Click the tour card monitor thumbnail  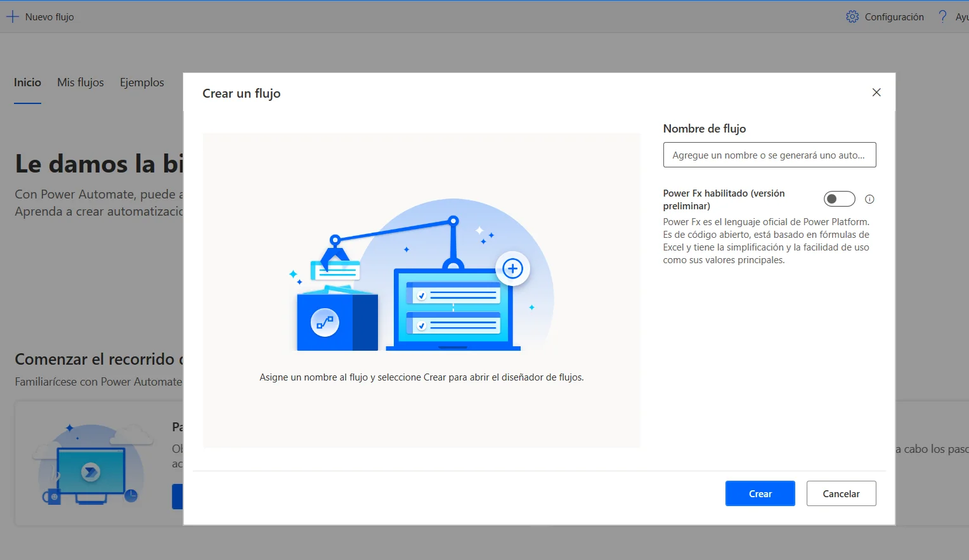94,466
